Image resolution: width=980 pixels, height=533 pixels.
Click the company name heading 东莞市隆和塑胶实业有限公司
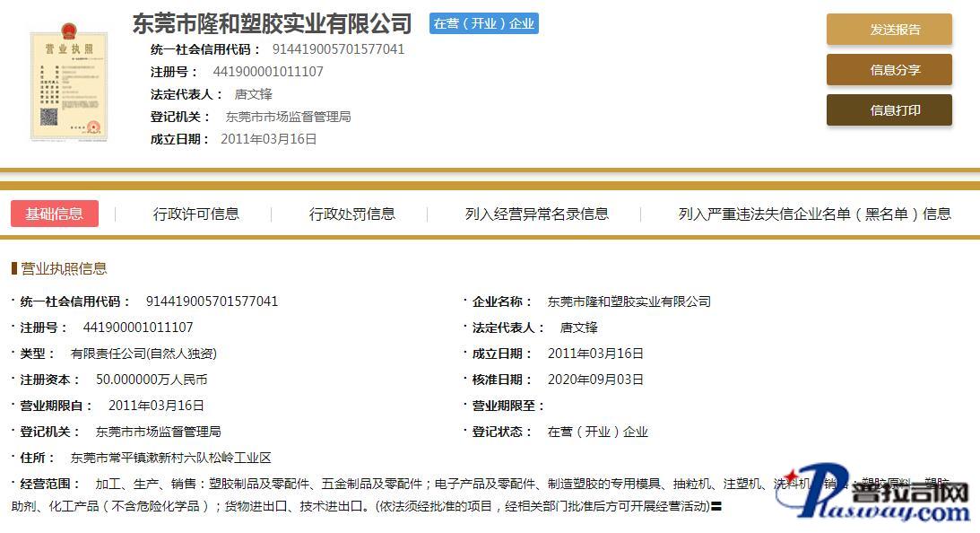pos(272,23)
